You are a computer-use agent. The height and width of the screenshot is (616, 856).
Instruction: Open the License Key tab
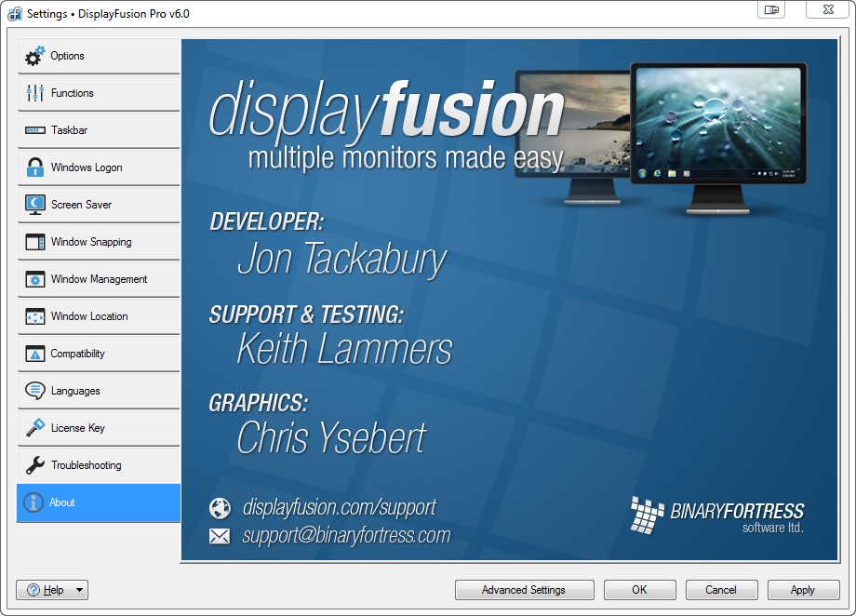99,428
